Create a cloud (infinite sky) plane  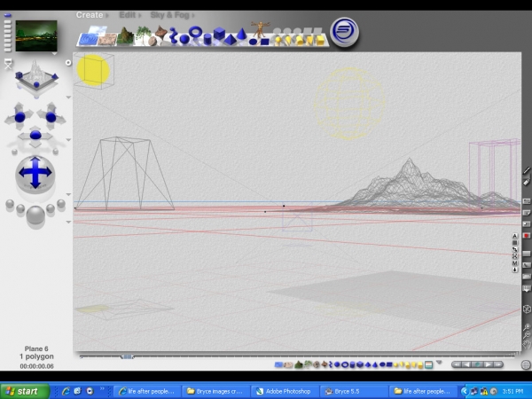[98, 30]
